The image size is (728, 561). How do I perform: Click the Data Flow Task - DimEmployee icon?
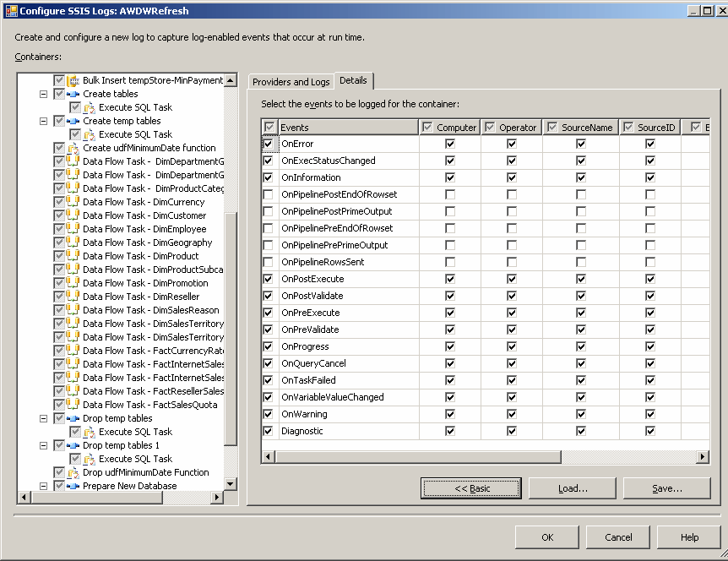[73, 229]
